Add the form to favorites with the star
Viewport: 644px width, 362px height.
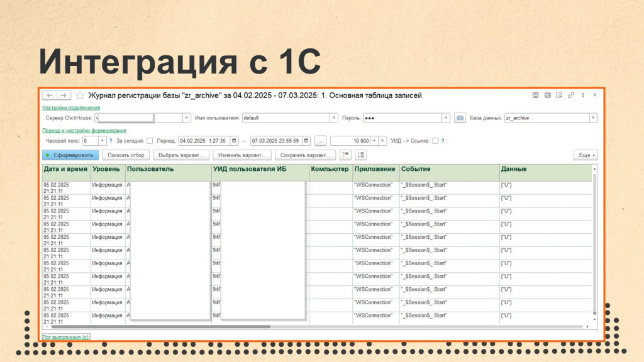click(x=80, y=96)
